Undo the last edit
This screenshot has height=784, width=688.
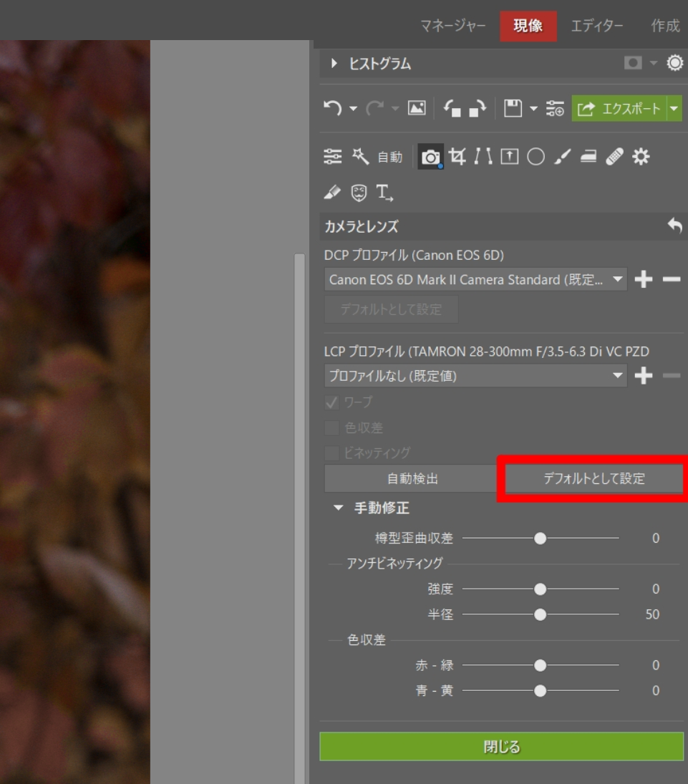point(332,108)
